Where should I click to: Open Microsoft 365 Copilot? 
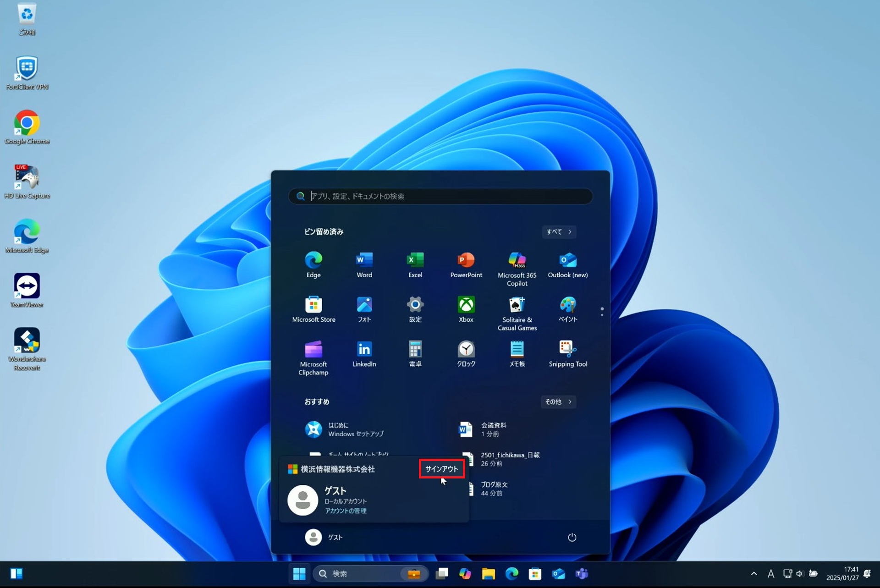(517, 269)
